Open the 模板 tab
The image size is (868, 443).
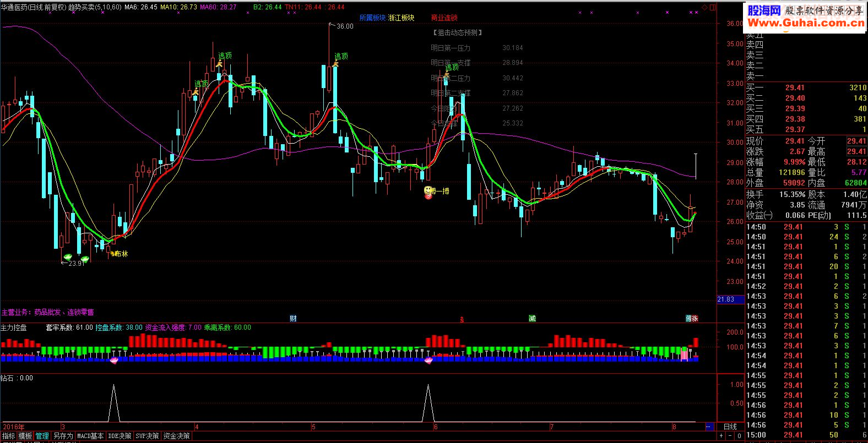[25, 436]
